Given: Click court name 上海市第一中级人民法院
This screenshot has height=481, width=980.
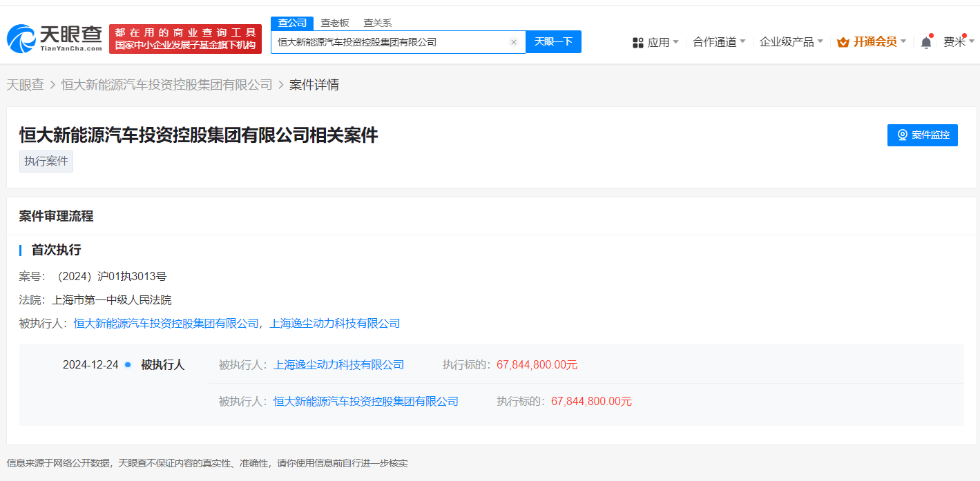Looking at the screenshot, I should click(112, 300).
